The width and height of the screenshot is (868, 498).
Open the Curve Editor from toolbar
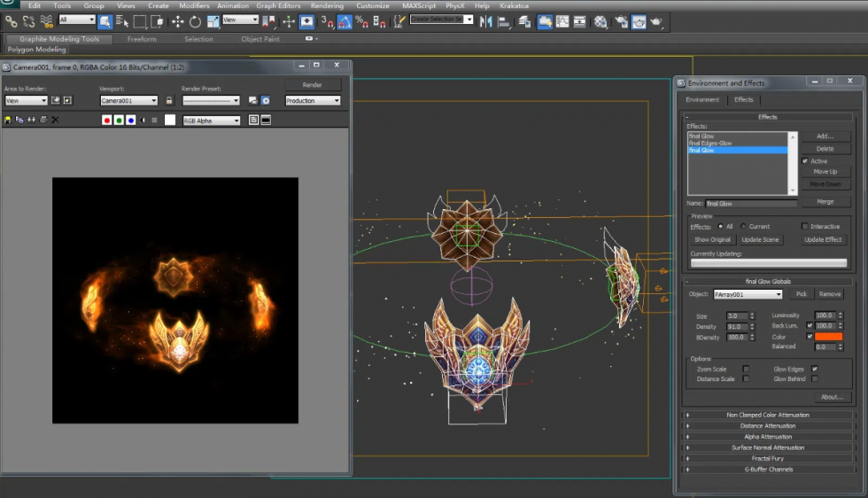pyautogui.click(x=562, y=21)
